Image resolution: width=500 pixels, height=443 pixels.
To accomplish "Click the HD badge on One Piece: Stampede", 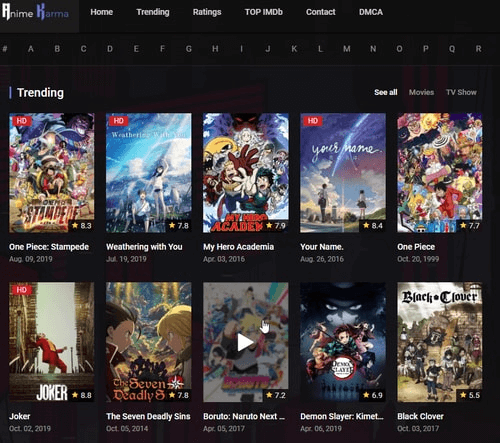I will point(22,121).
